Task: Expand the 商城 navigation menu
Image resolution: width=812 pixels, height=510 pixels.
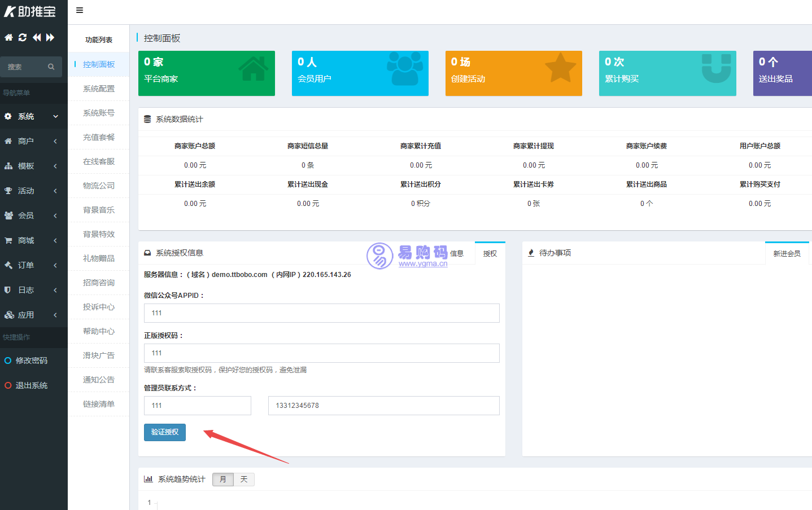Action: (33, 240)
